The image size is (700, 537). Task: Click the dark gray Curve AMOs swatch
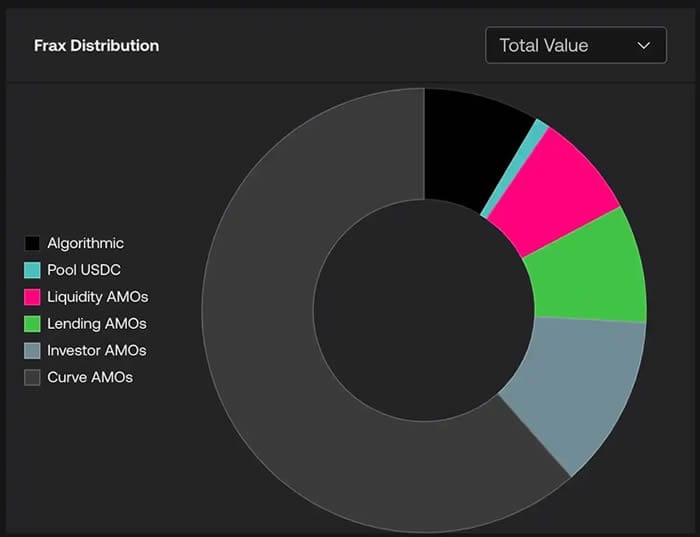(32, 377)
